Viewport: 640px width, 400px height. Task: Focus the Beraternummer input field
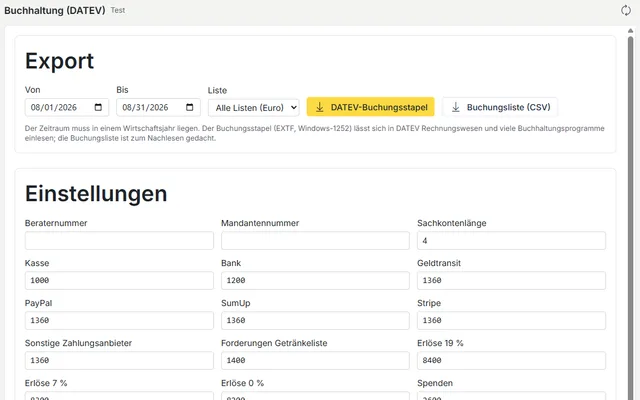(x=119, y=240)
